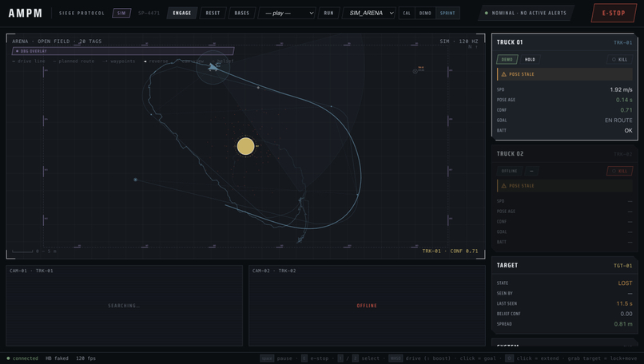Viewport: 644px width, 364px height.
Task: Toggle the DBG OVERLAY bar
Action: click(123, 51)
